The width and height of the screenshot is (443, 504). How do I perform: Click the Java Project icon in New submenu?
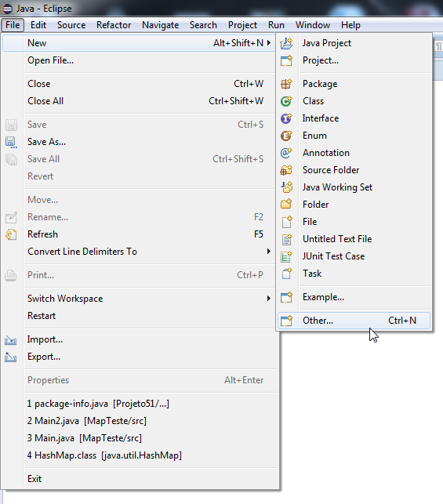click(x=286, y=43)
